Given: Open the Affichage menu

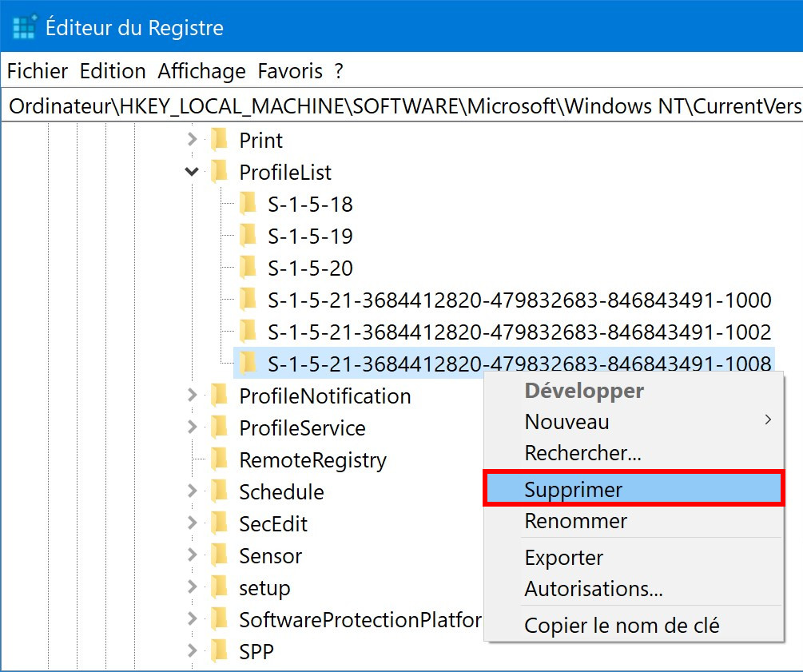Looking at the screenshot, I should (x=202, y=71).
